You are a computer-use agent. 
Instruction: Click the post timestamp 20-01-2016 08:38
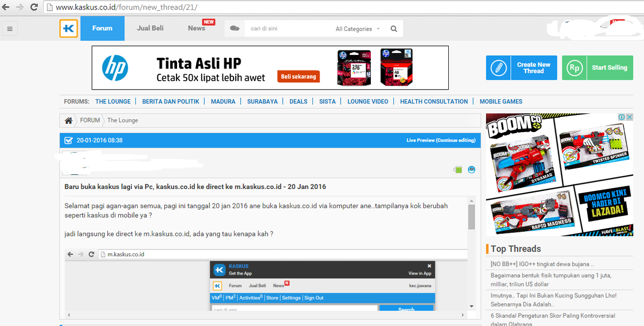[100, 140]
